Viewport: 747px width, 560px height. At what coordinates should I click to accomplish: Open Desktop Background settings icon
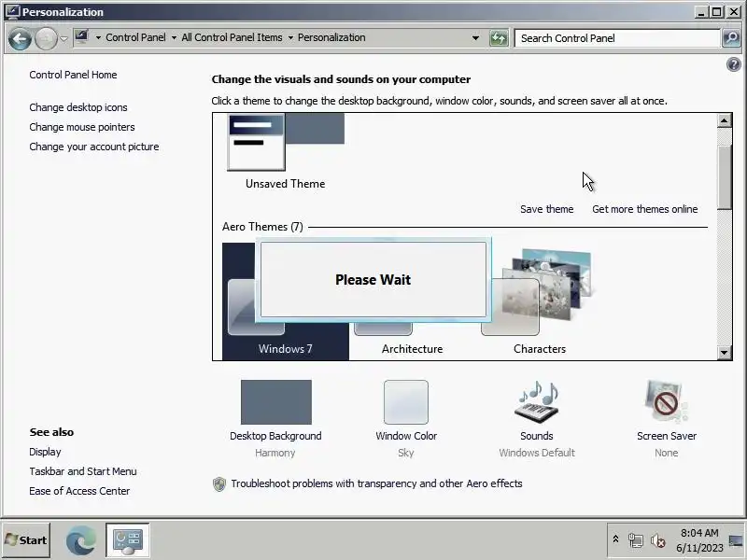click(276, 402)
